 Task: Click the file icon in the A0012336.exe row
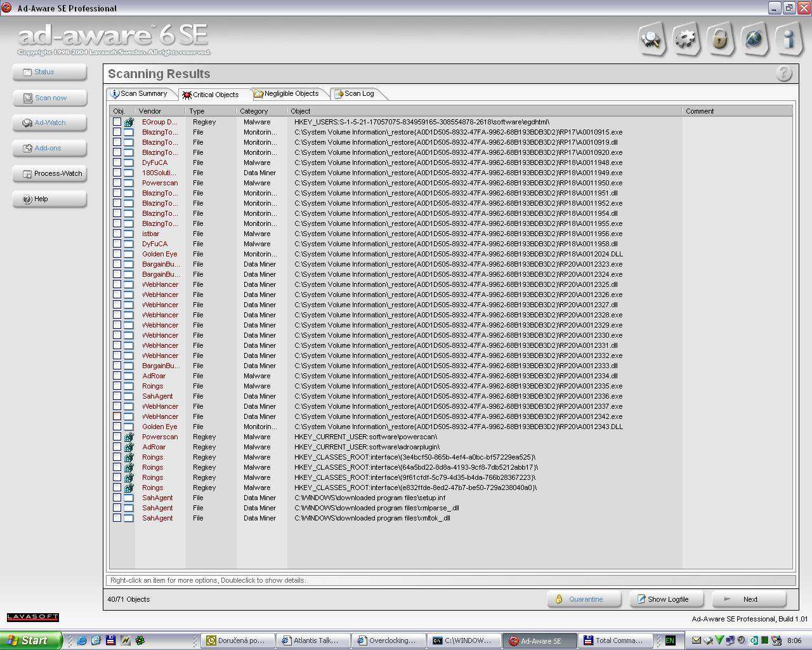click(129, 396)
